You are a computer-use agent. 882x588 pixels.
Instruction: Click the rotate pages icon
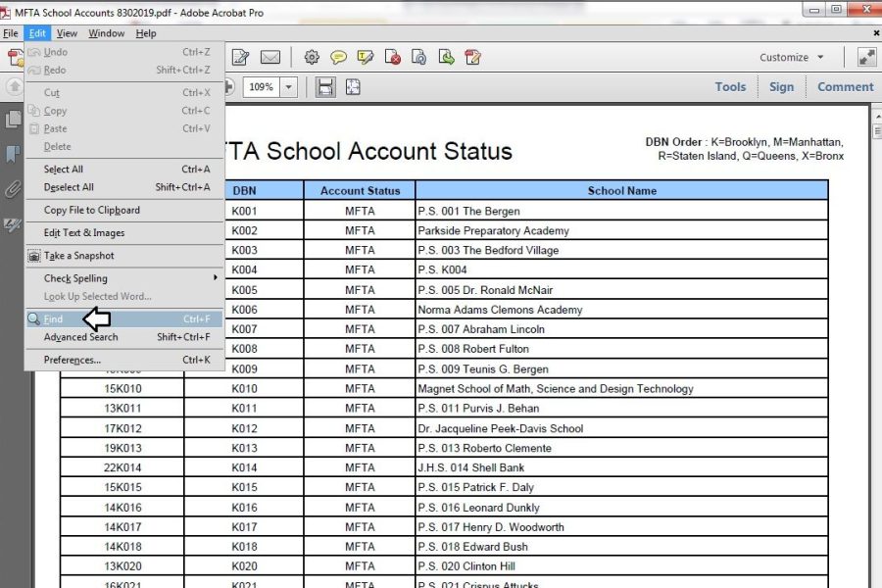(x=419, y=58)
